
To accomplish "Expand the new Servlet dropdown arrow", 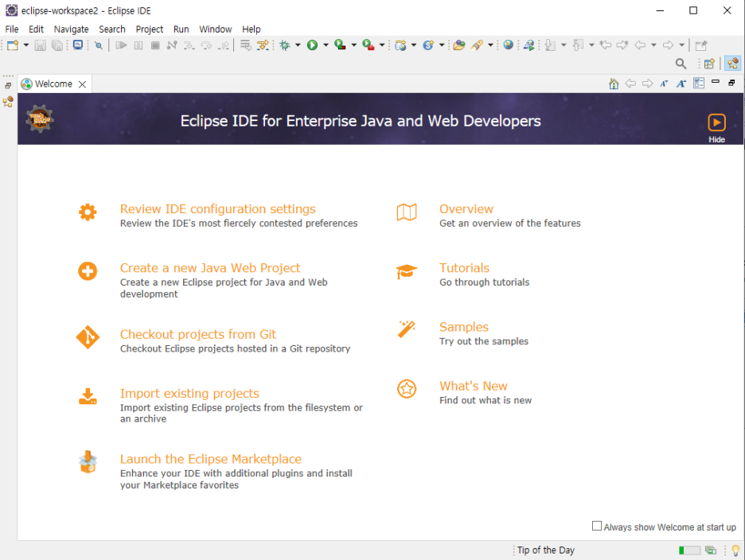I will click(442, 45).
